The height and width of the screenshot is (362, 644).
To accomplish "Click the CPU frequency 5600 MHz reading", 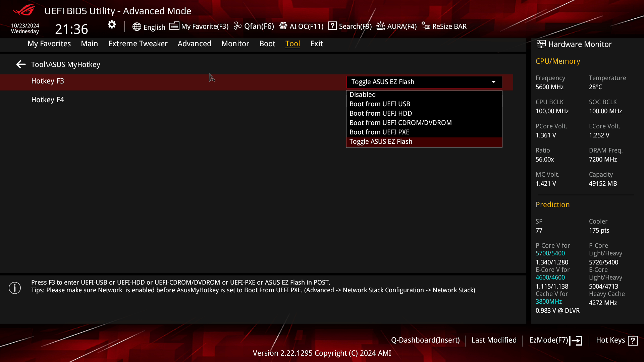I will pos(549,87).
